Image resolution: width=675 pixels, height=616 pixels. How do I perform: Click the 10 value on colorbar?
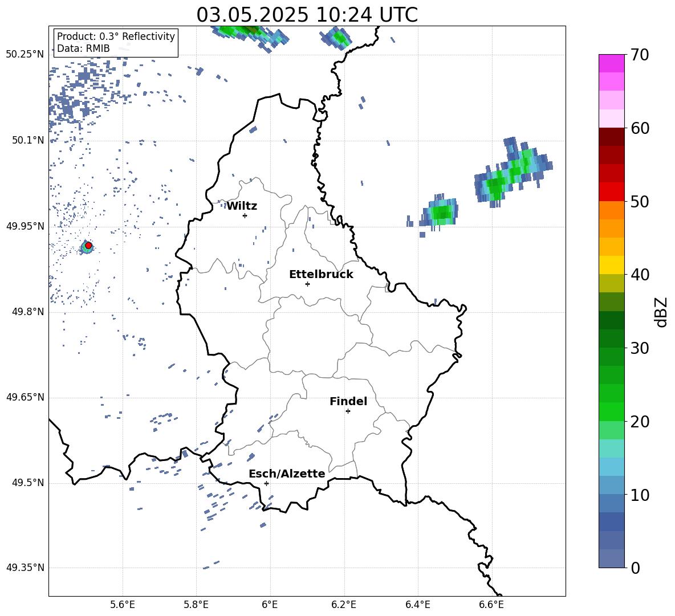[x=640, y=495]
